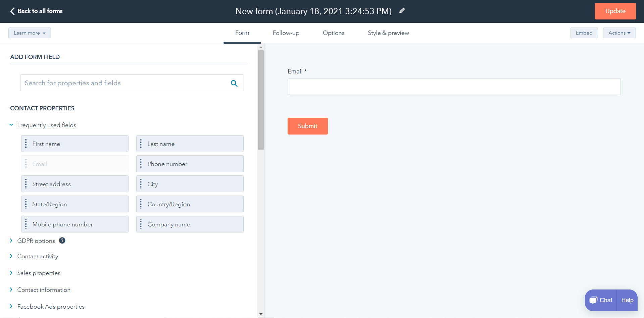Click the scroll down arrow in left panel
Image resolution: width=644 pixels, height=318 pixels.
tap(261, 314)
